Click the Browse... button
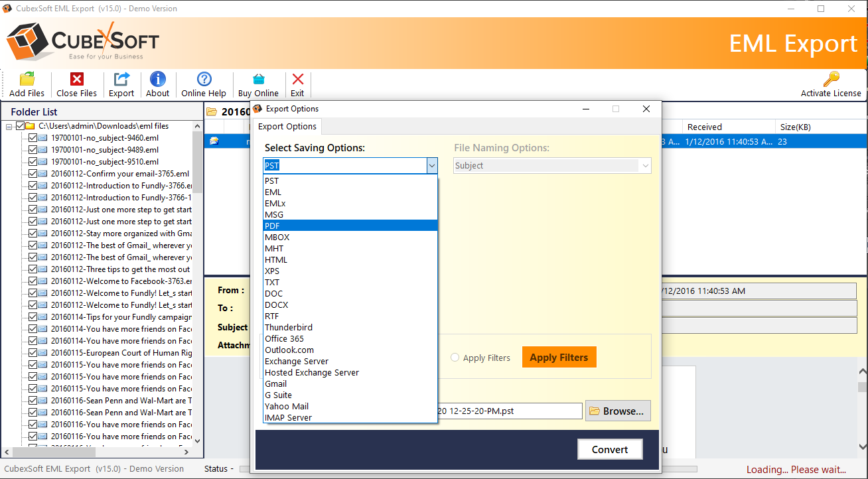868x479 pixels. pos(618,411)
